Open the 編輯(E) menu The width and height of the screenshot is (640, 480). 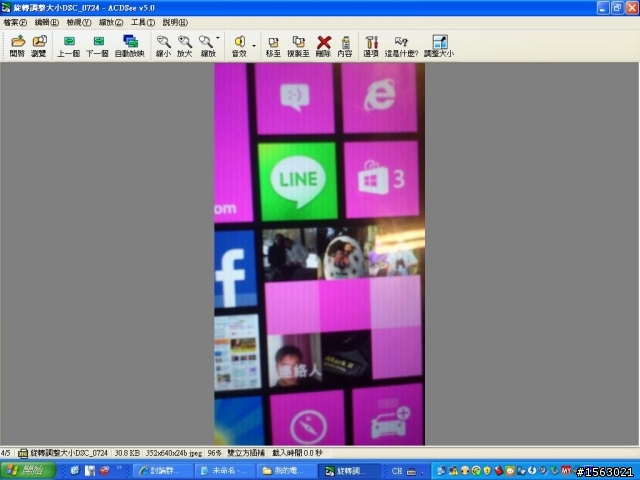tap(47, 22)
